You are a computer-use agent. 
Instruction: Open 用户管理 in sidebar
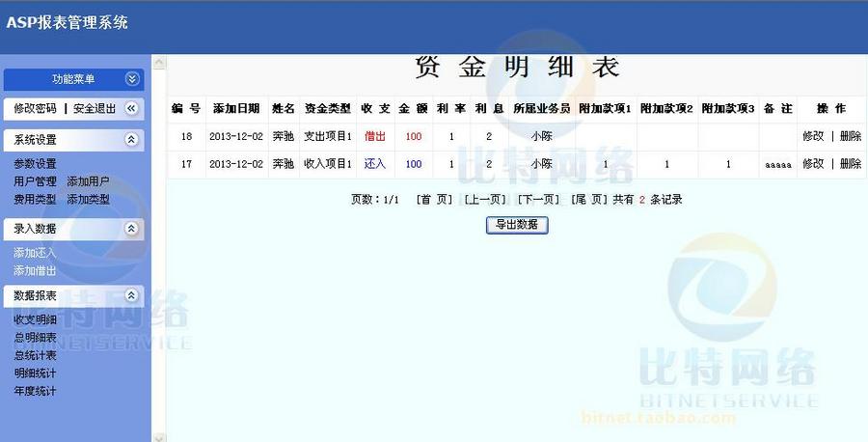(x=35, y=181)
